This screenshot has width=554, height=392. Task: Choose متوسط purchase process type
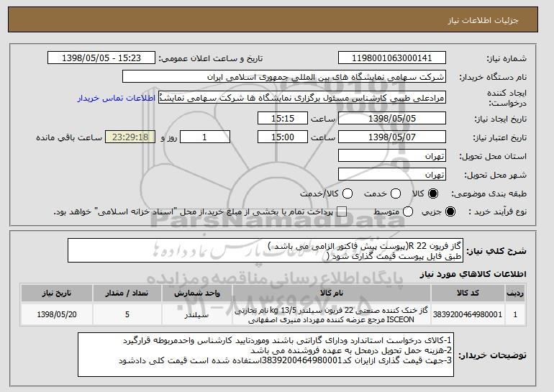[x=408, y=211]
